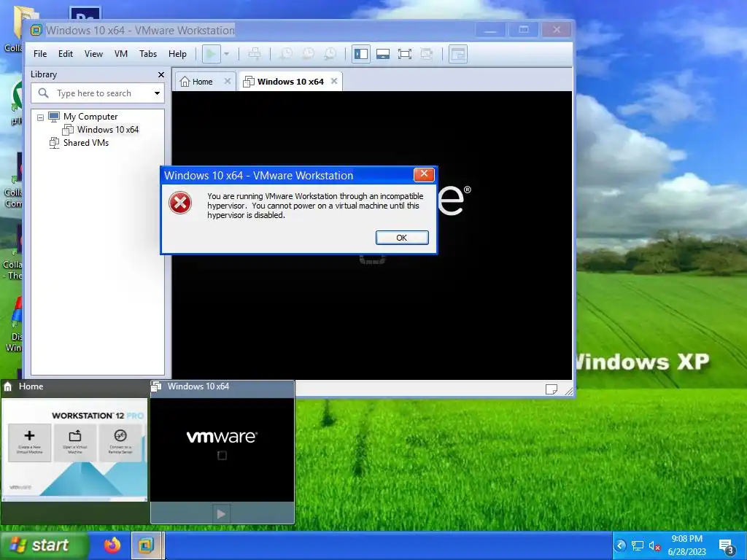This screenshot has height=560, width=747.
Task: Click the Take Snapshot toolbar icon
Action: point(285,54)
